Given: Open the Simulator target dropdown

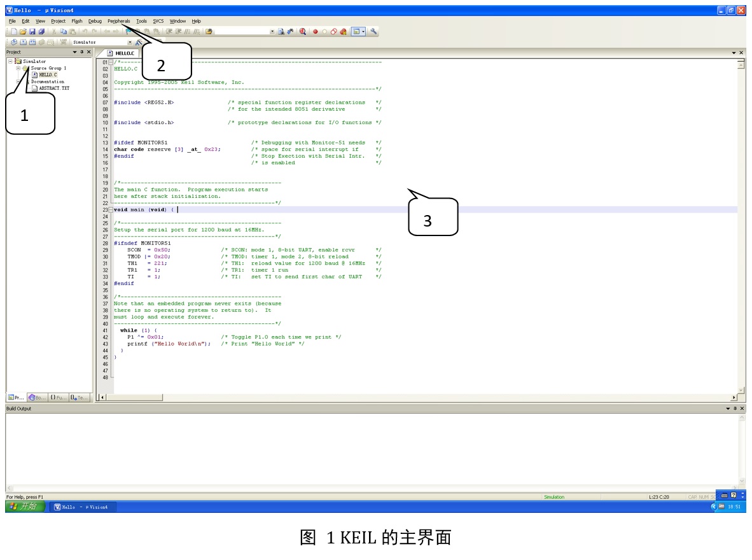Looking at the screenshot, I should pyautogui.click(x=130, y=42).
